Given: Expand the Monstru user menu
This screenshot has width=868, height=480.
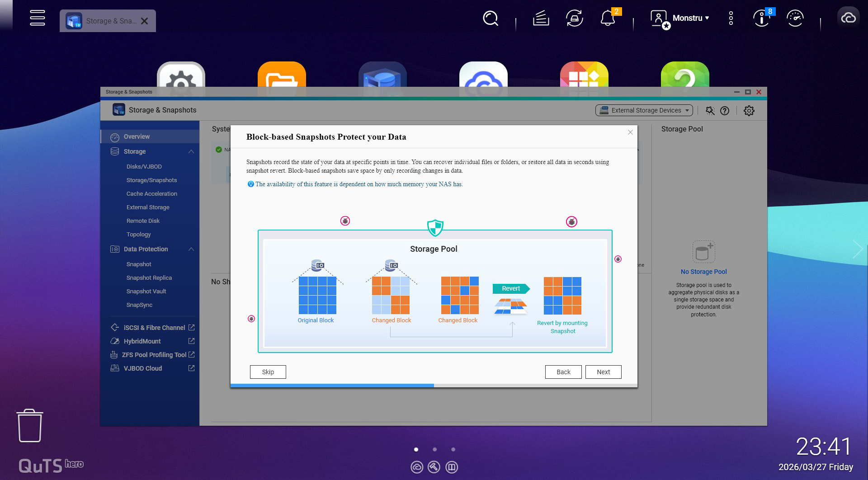Looking at the screenshot, I should [690, 18].
